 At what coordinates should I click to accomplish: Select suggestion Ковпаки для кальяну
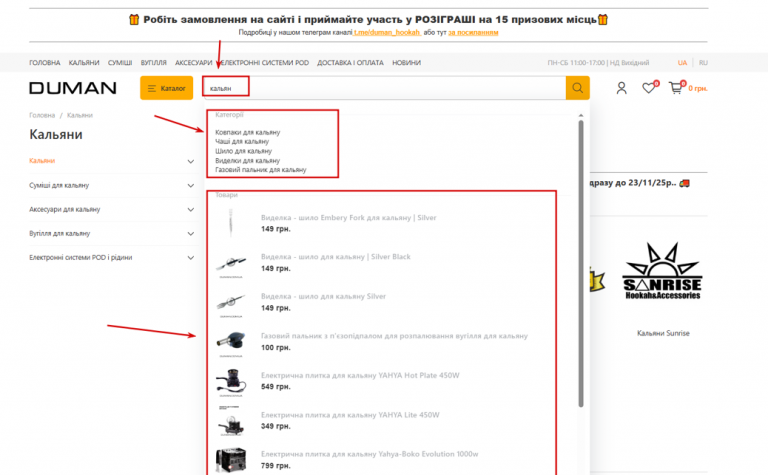(x=247, y=132)
